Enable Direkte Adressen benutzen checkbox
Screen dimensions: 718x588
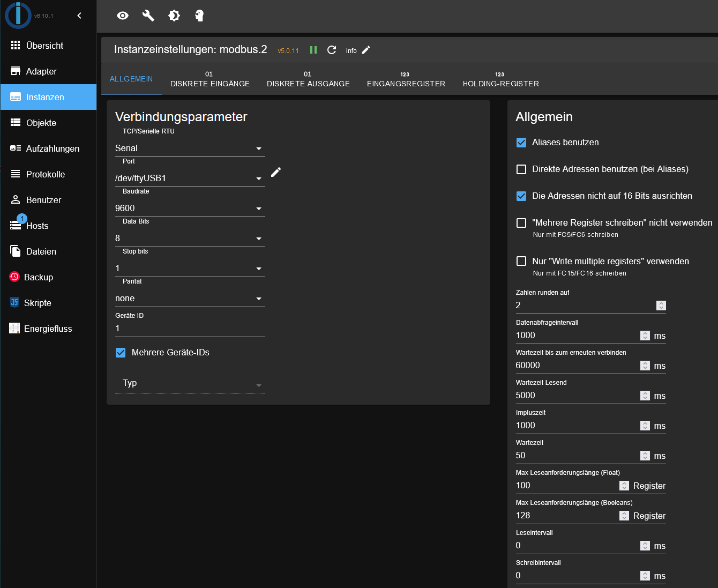click(521, 169)
